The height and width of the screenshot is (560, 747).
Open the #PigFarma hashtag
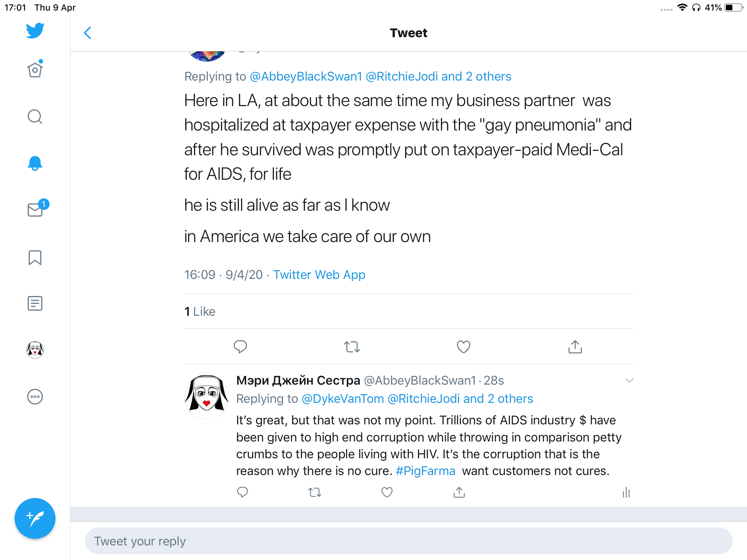tap(425, 471)
